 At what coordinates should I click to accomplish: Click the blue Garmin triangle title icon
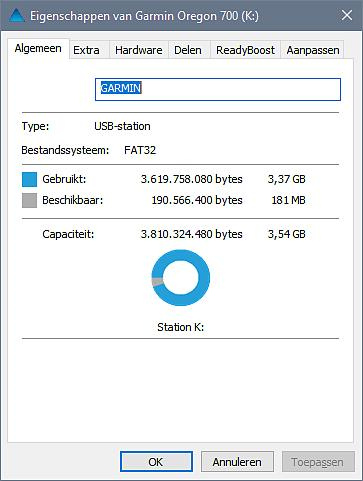[x=17, y=16]
